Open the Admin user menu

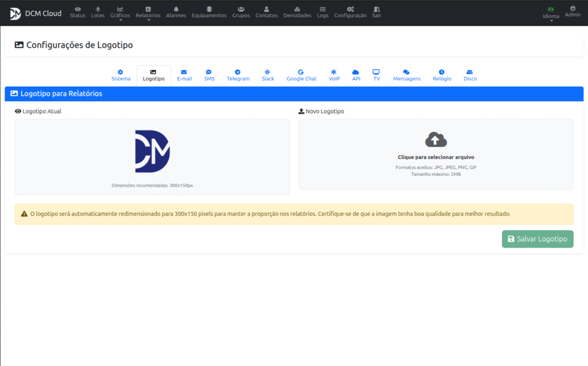tap(572, 11)
